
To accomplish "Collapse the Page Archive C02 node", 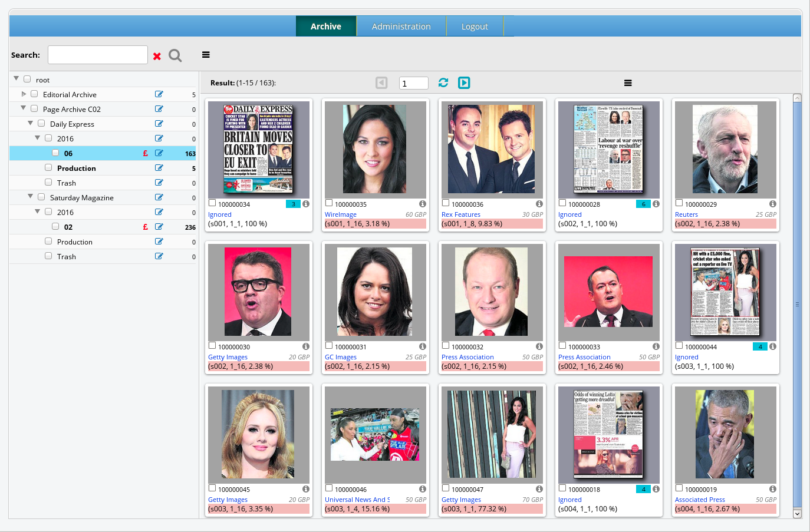I will 24,108.
